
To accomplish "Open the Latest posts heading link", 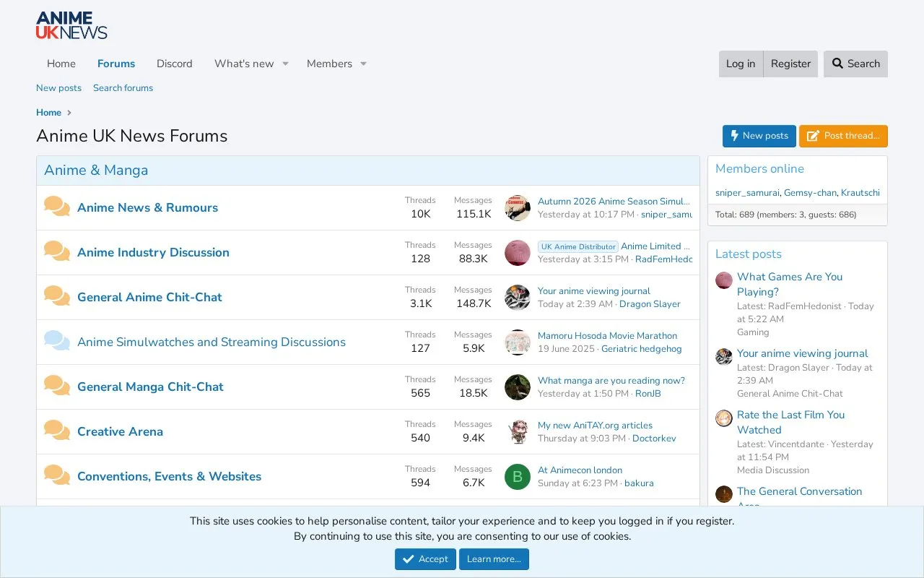I will coord(749,254).
